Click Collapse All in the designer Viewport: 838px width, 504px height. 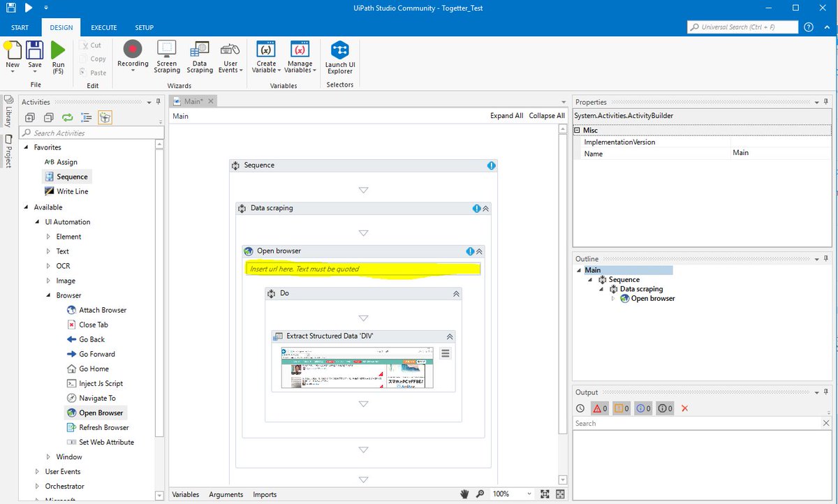547,116
